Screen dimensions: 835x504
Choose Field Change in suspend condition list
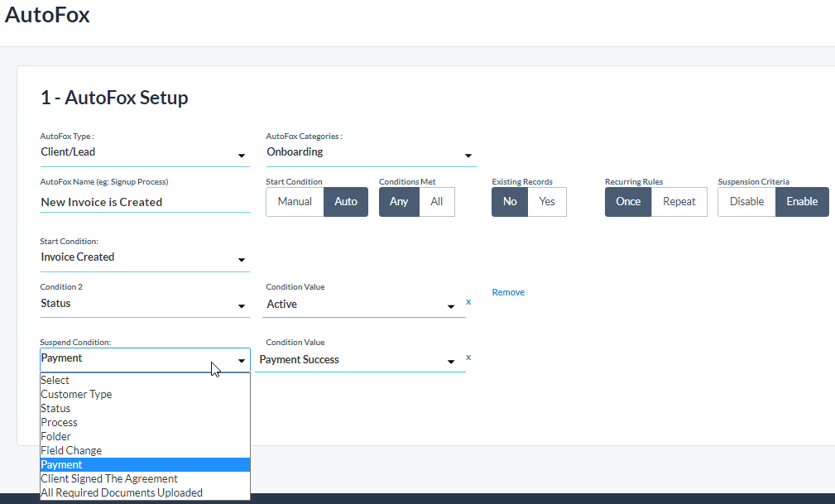click(71, 451)
